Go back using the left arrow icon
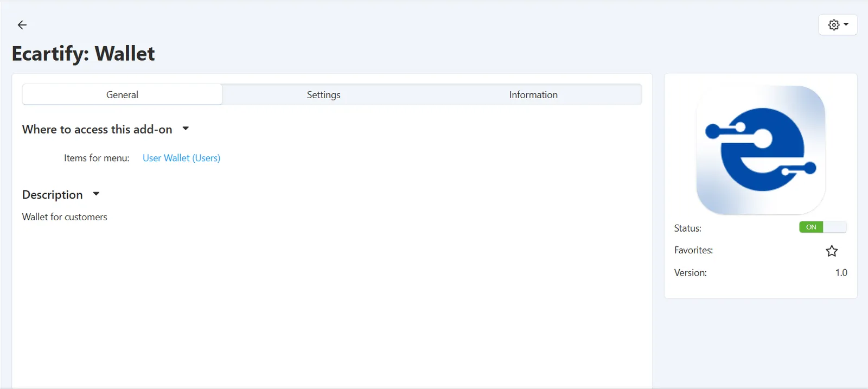 tap(22, 25)
